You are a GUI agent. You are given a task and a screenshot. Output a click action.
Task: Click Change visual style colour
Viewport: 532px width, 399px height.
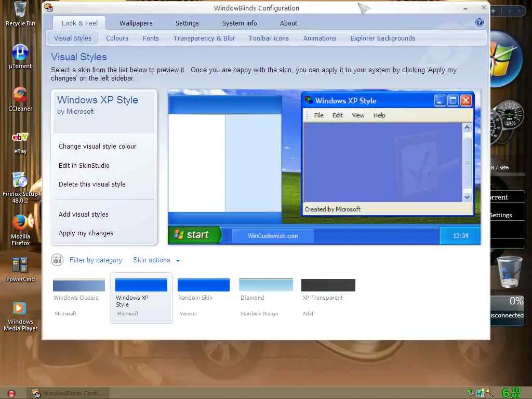pos(97,146)
